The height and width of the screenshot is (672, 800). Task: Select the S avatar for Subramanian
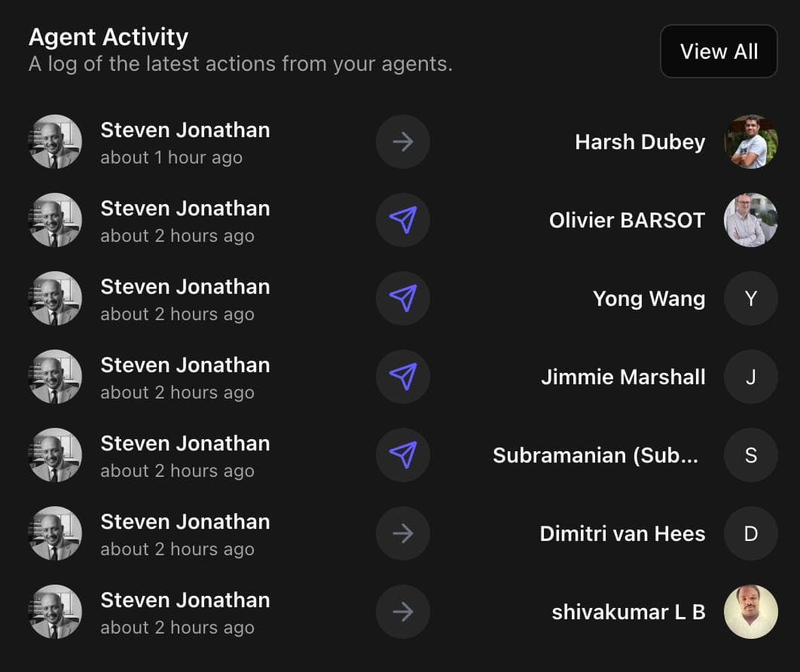[750, 455]
